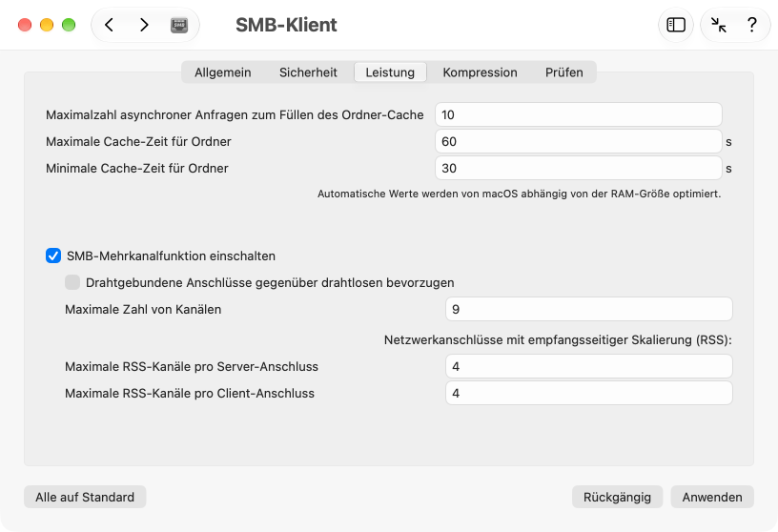The image size is (778, 532).
Task: Click the Rückgängig button
Action: click(x=617, y=497)
